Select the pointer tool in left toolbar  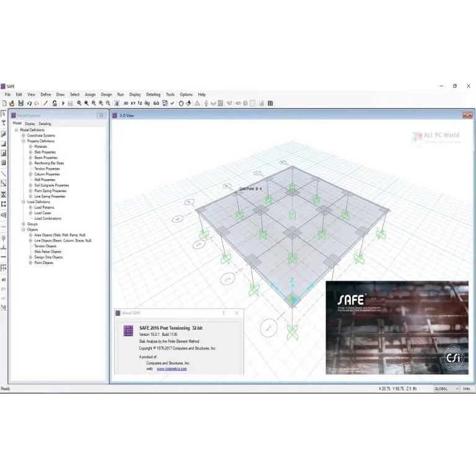[x=3, y=113]
